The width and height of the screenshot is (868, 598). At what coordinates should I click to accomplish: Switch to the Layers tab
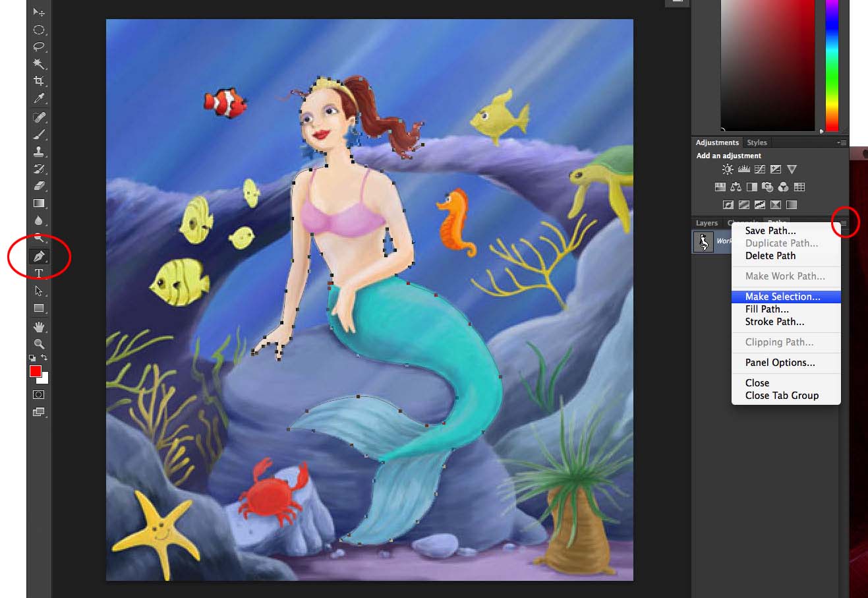click(x=707, y=223)
